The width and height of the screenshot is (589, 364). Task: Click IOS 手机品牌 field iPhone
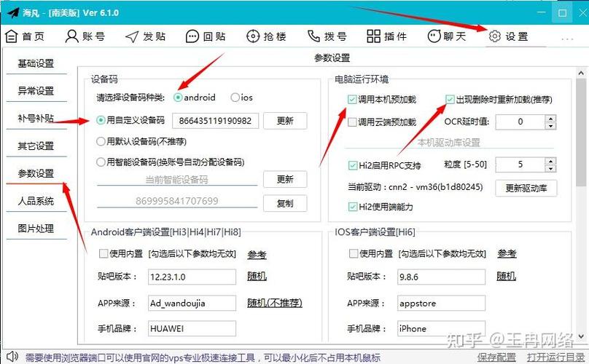441,328
